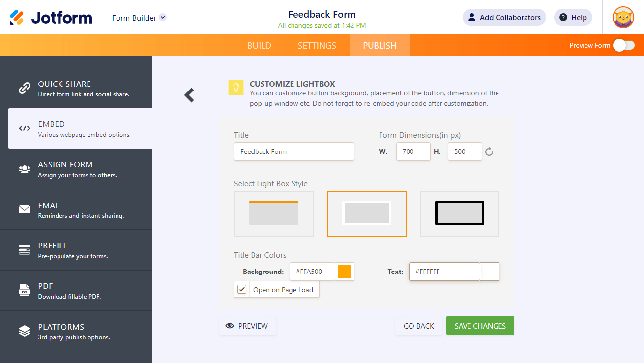This screenshot has width=644, height=363.
Task: Click the Jotform logo icon
Action: [x=17, y=18]
